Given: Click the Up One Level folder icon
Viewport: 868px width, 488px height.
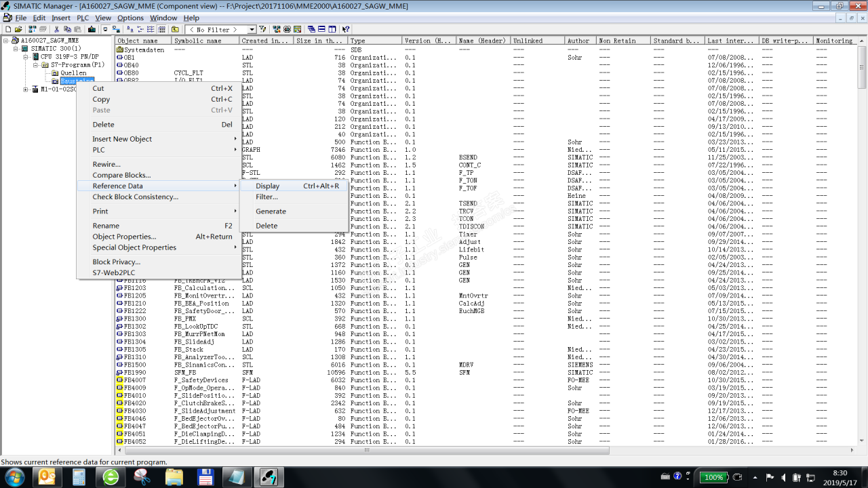Looking at the screenshot, I should [x=174, y=29].
